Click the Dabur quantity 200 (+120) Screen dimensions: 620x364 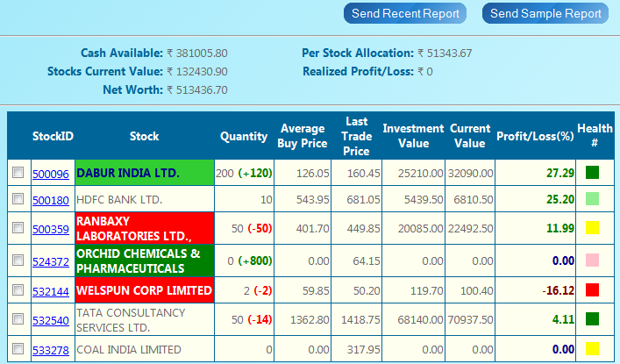[244, 174]
